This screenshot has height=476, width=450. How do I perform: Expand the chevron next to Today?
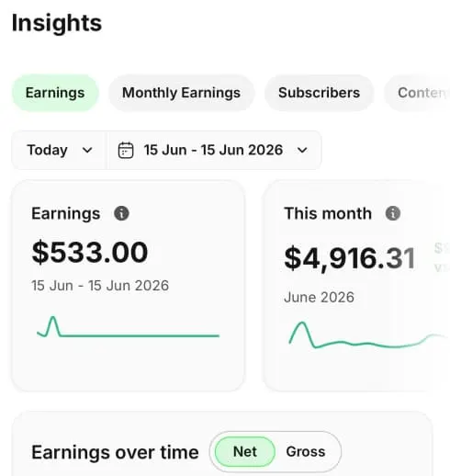87,150
